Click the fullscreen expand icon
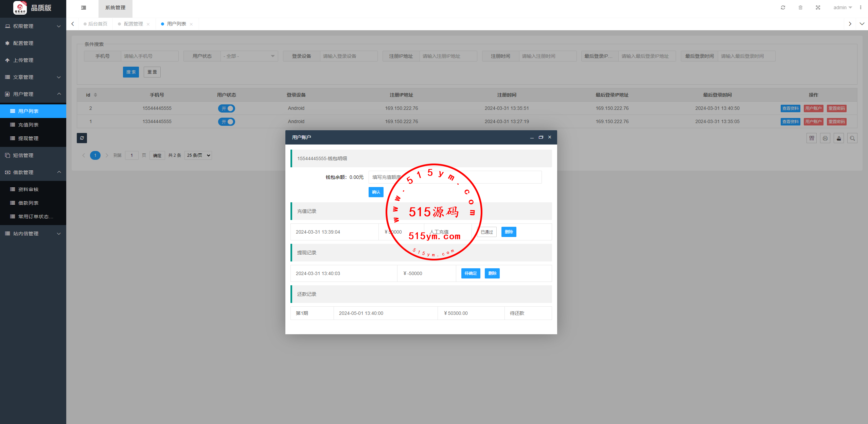The width and height of the screenshot is (868, 424). (818, 7)
